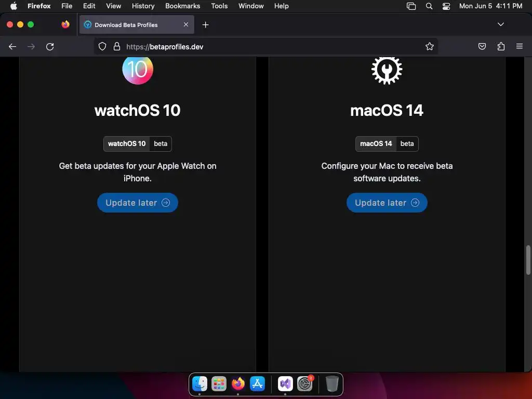
Task: Close the Download Beta Profiles tab
Action: [x=186, y=24]
